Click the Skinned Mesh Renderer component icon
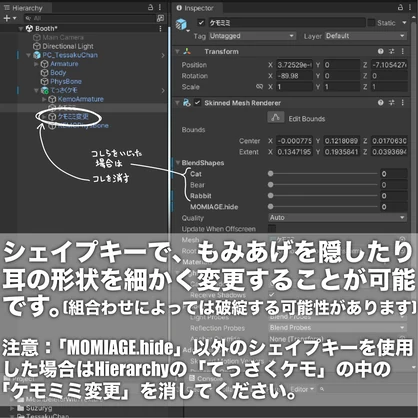418x418 pixels. click(x=187, y=103)
